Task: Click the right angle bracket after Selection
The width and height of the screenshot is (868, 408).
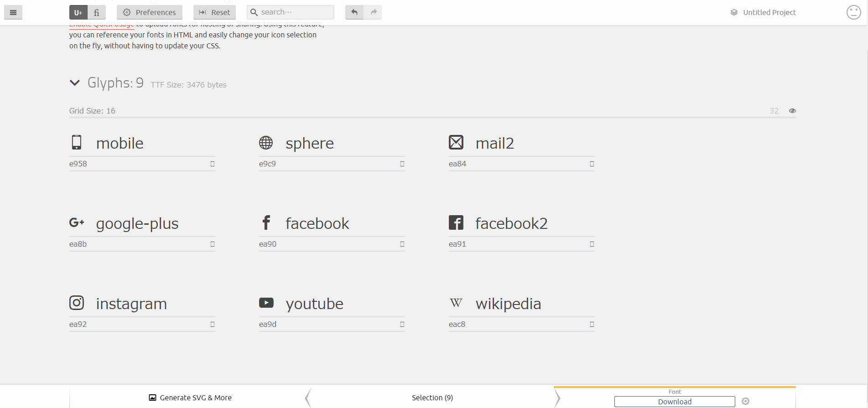Action: click(557, 398)
